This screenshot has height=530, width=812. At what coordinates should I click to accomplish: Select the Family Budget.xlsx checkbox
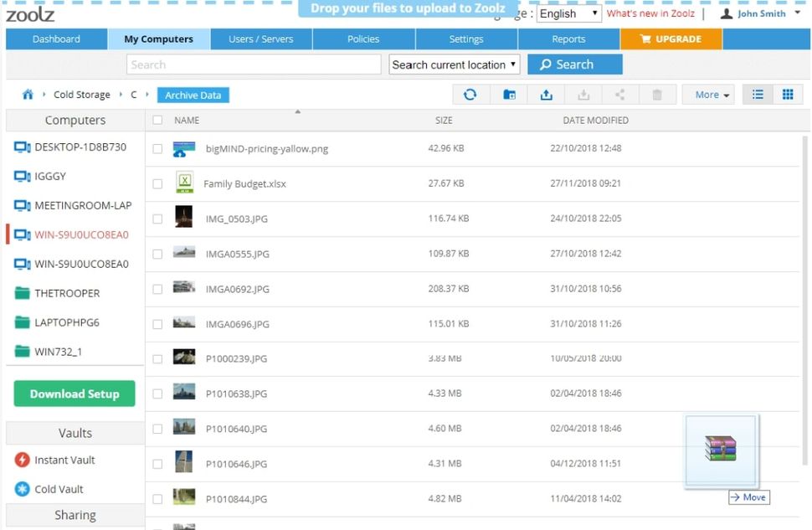[157, 183]
